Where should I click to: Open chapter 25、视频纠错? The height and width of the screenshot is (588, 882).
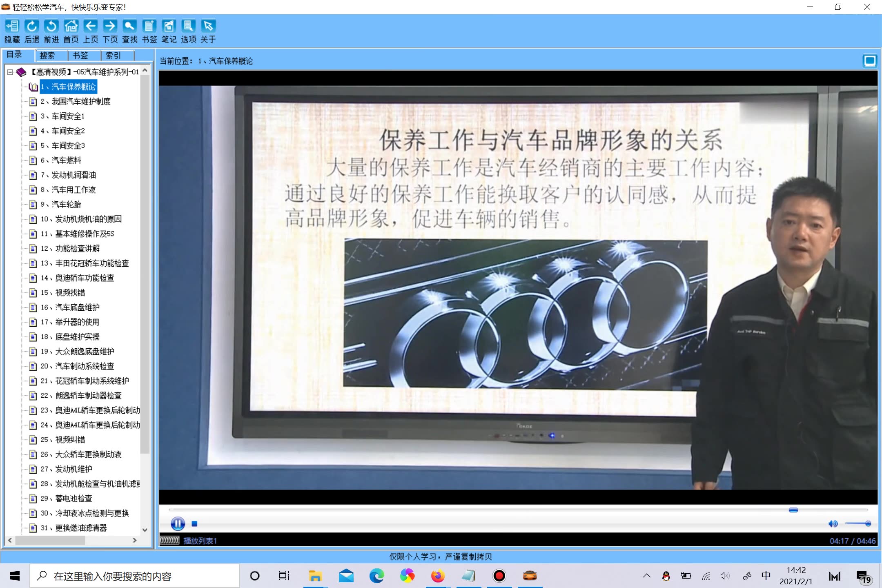point(62,440)
